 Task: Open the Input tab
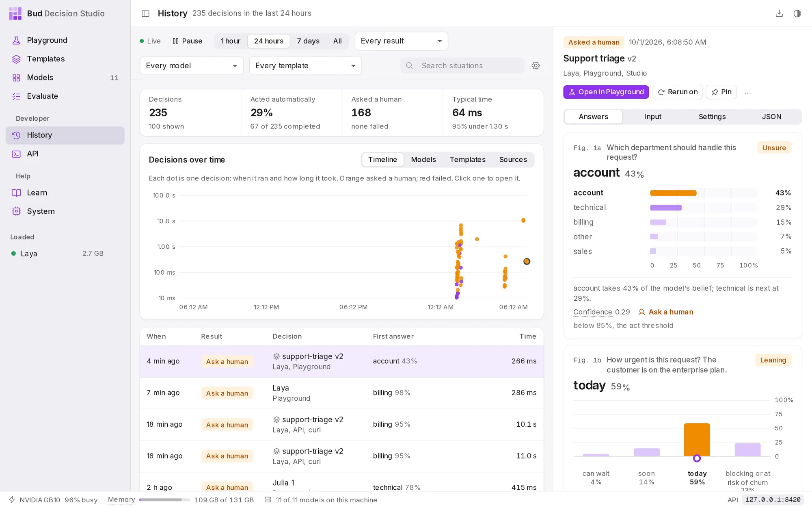pos(653,117)
